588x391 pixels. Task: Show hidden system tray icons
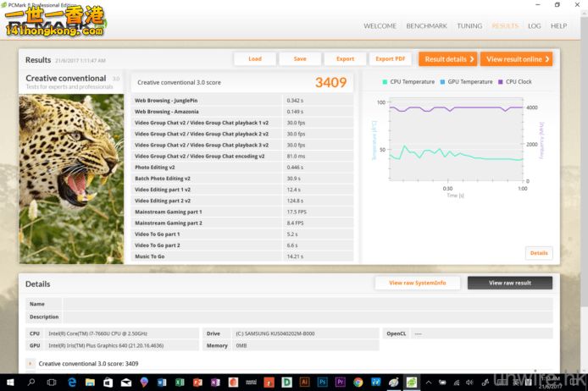pos(429,383)
